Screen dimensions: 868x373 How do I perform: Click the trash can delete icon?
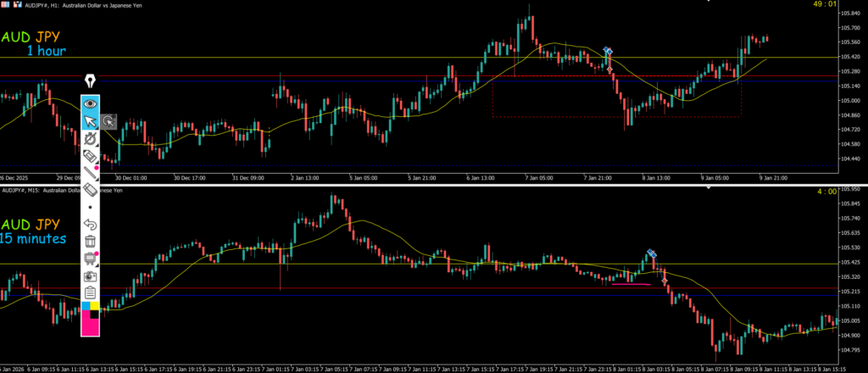pos(90,242)
